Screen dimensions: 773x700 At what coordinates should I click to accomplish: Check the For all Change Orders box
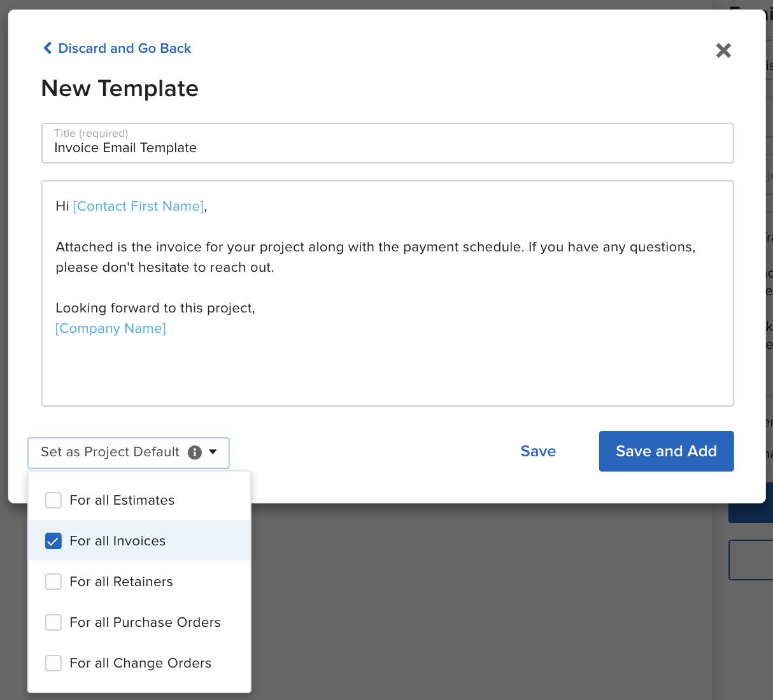tap(53, 663)
